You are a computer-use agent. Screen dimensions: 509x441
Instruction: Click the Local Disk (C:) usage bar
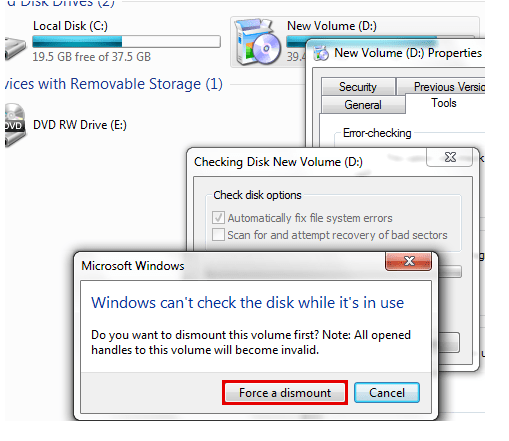pos(126,42)
